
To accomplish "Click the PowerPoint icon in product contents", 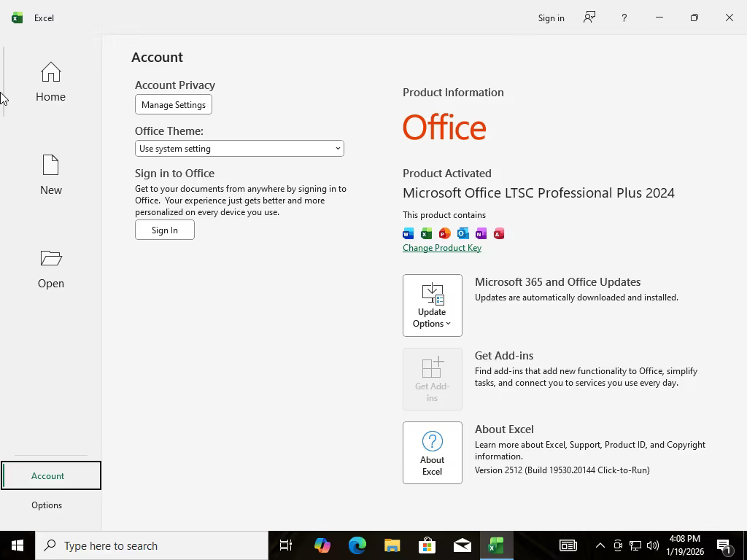I will point(444,233).
